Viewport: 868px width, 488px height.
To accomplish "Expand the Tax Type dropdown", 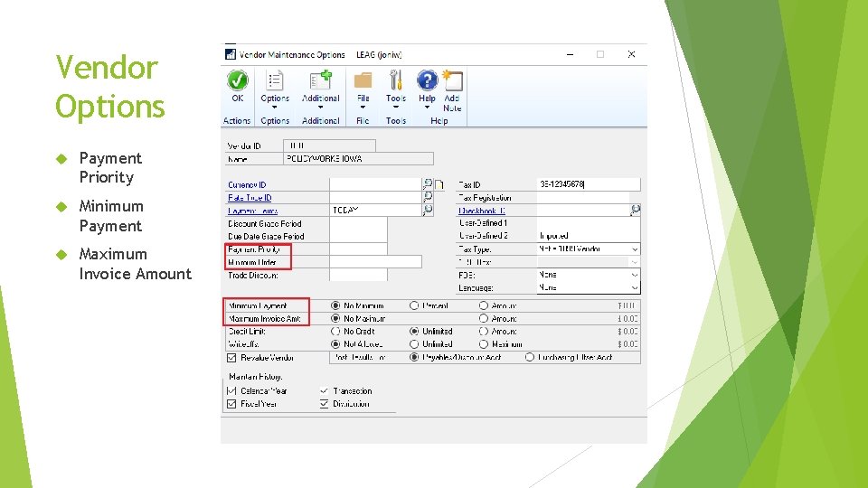I will (x=635, y=249).
